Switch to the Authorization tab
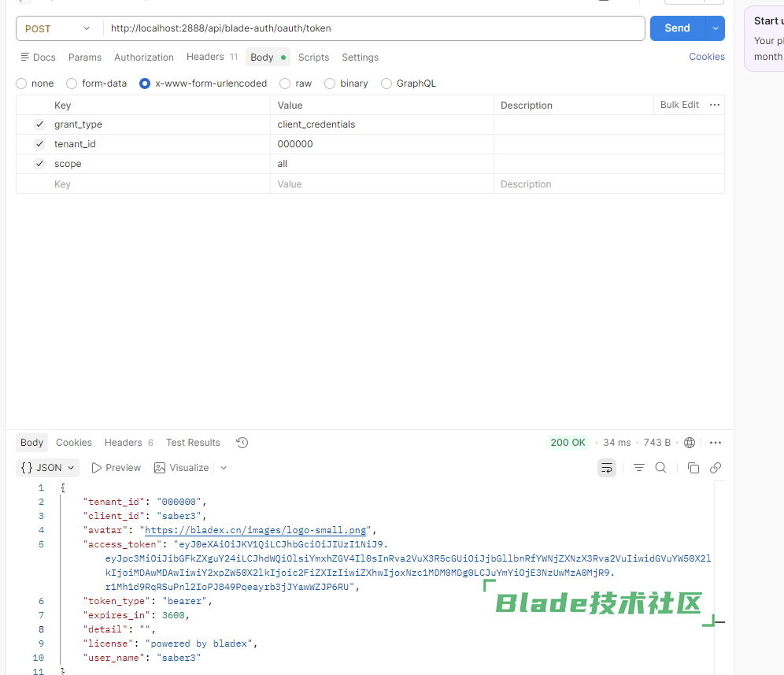 tap(144, 57)
